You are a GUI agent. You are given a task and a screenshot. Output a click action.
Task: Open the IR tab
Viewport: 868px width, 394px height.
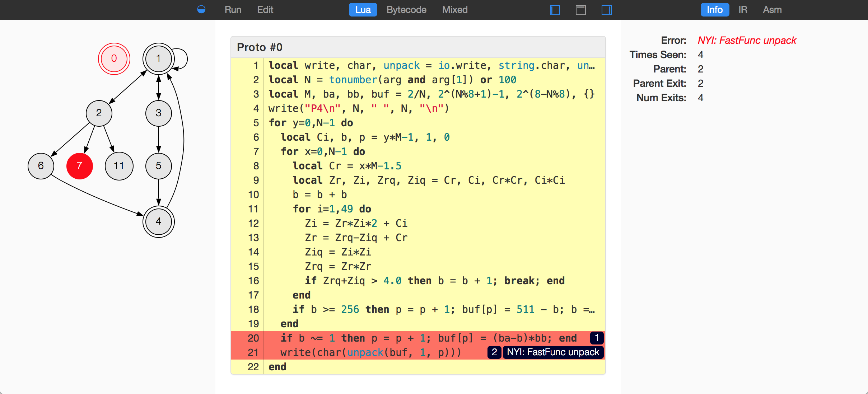coord(743,10)
